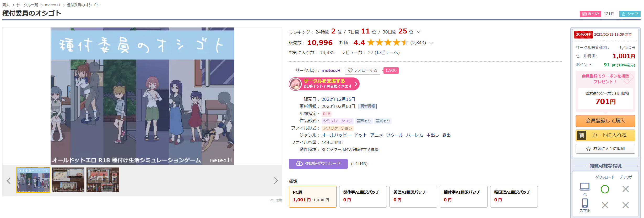
Task: Open the レビューへ reviews link
Action: [x=387, y=53]
